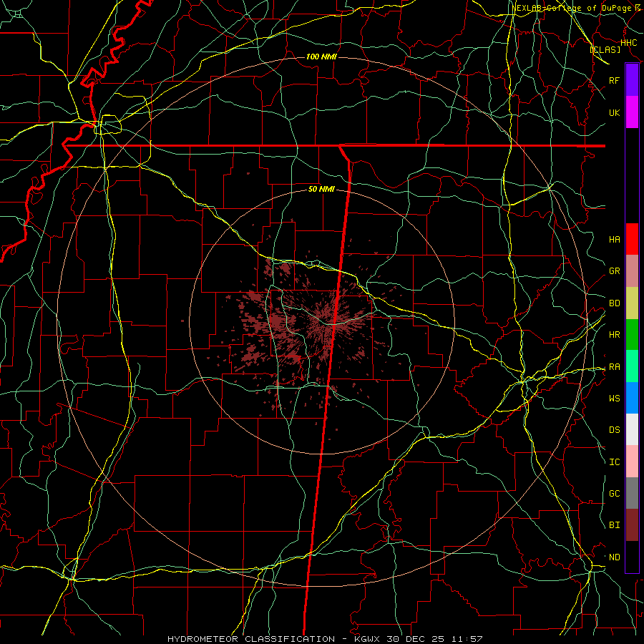The width and height of the screenshot is (644, 644).
Task: Select the IC light pink legend swatch
Action: (x=632, y=462)
